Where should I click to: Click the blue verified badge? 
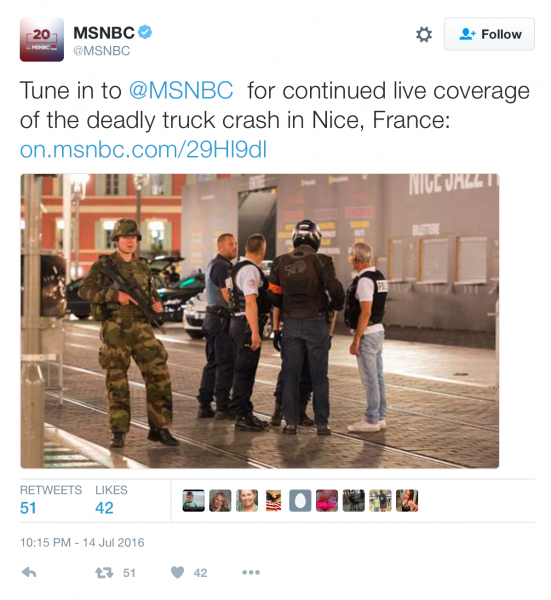coord(145,32)
